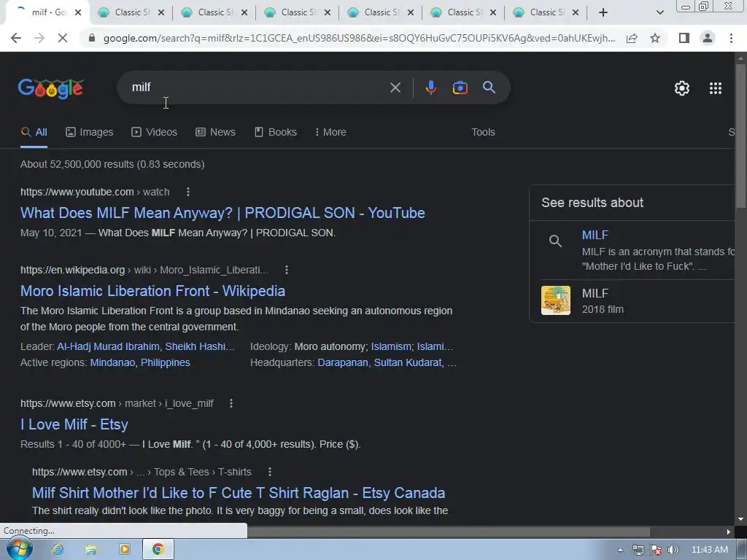Image resolution: width=747 pixels, height=560 pixels.
Task: Go to the Google home logo
Action: (50, 89)
